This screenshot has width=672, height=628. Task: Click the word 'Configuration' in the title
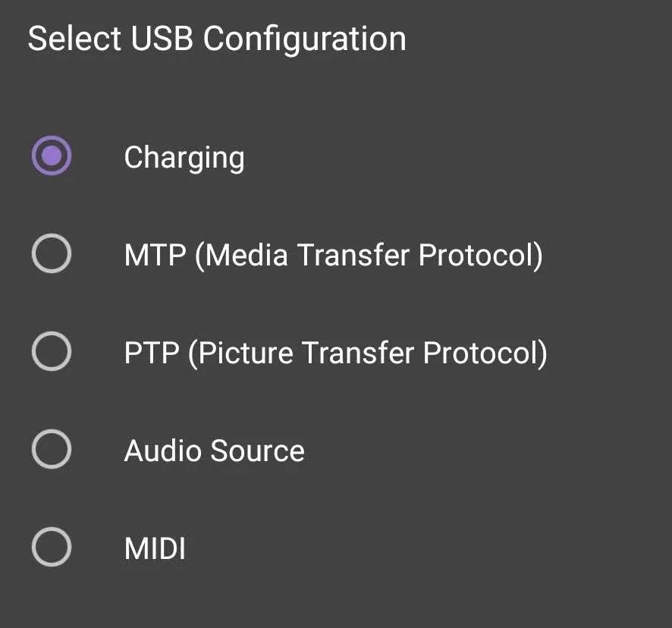[x=305, y=39]
